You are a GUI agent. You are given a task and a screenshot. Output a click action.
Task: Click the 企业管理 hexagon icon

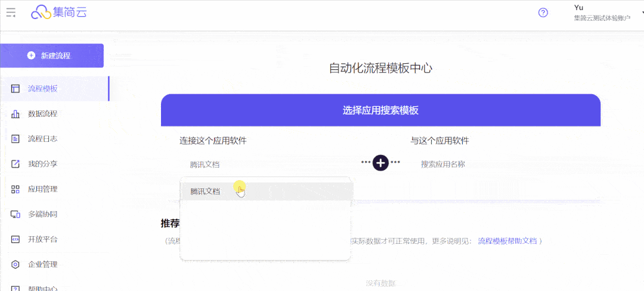click(16, 264)
